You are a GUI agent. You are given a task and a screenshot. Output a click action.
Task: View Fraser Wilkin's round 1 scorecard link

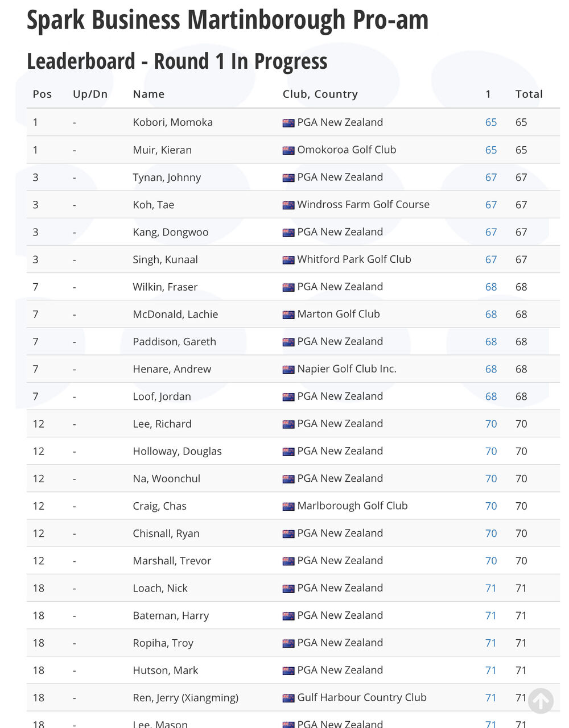(x=491, y=287)
